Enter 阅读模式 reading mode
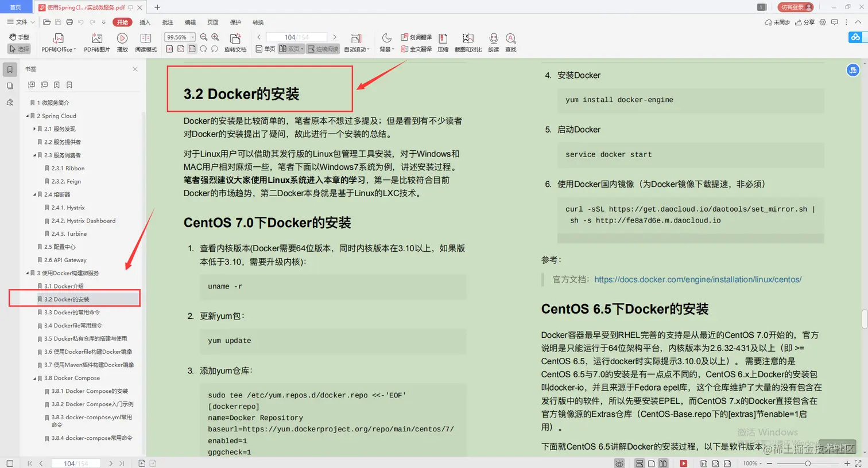The height and width of the screenshot is (468, 868). (x=146, y=41)
